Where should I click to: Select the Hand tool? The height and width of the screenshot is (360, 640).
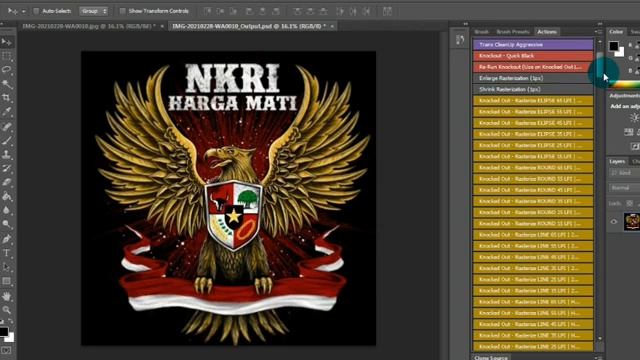tap(7, 296)
